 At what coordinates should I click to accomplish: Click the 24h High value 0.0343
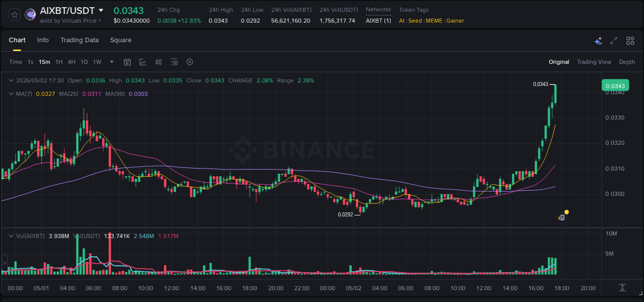coord(217,21)
